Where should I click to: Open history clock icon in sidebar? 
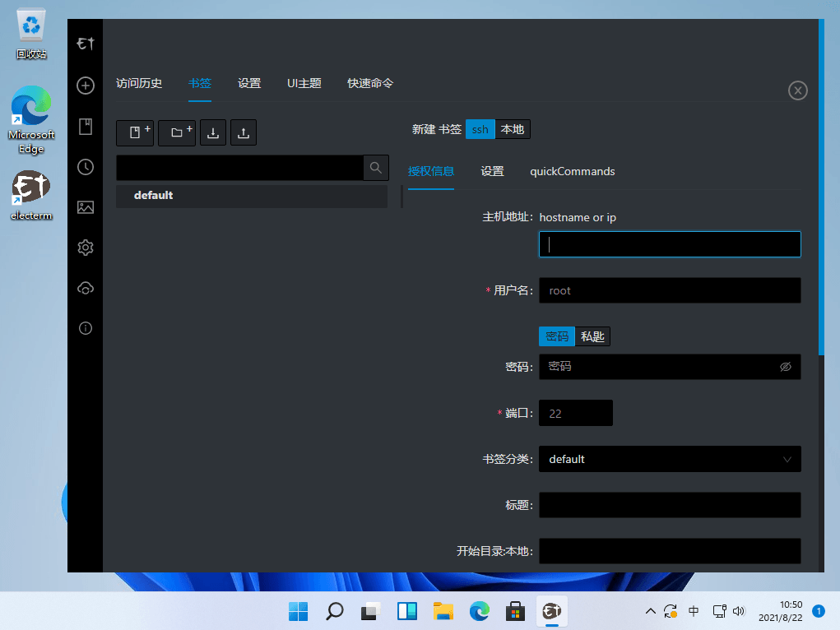click(86, 167)
